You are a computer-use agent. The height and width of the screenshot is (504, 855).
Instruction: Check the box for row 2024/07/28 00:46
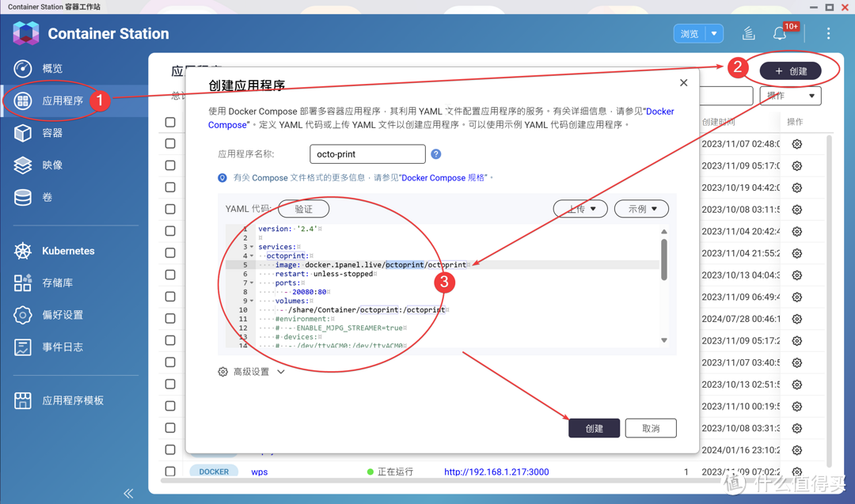click(x=170, y=318)
